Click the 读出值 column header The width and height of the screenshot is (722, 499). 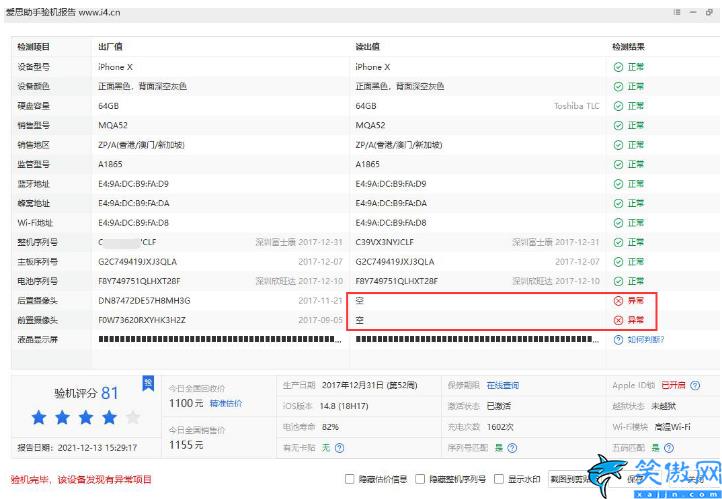[367, 47]
